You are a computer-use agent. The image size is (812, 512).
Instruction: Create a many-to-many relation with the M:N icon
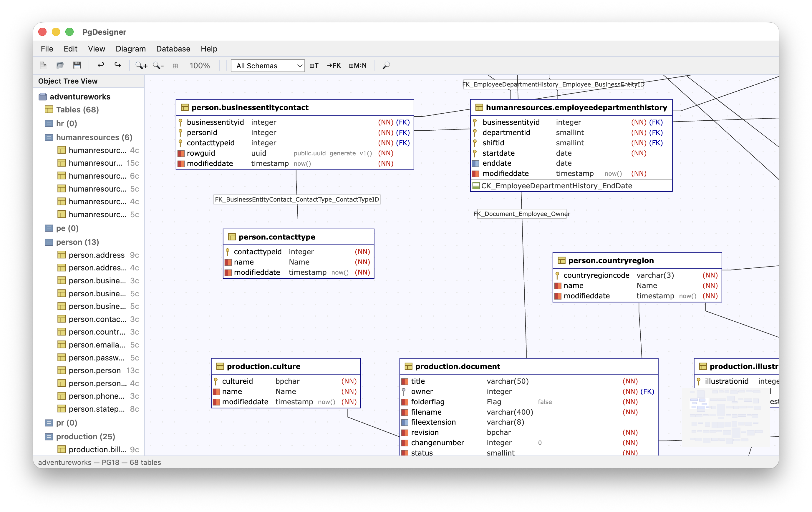[358, 65]
